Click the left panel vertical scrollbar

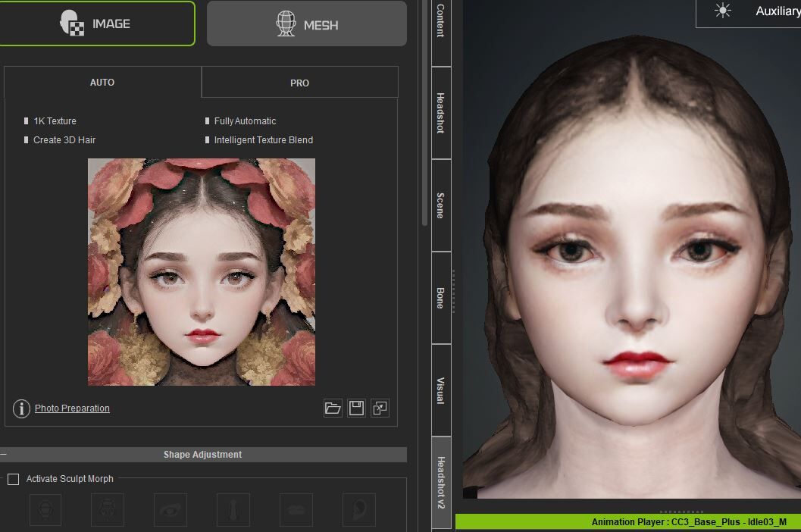coord(424,112)
